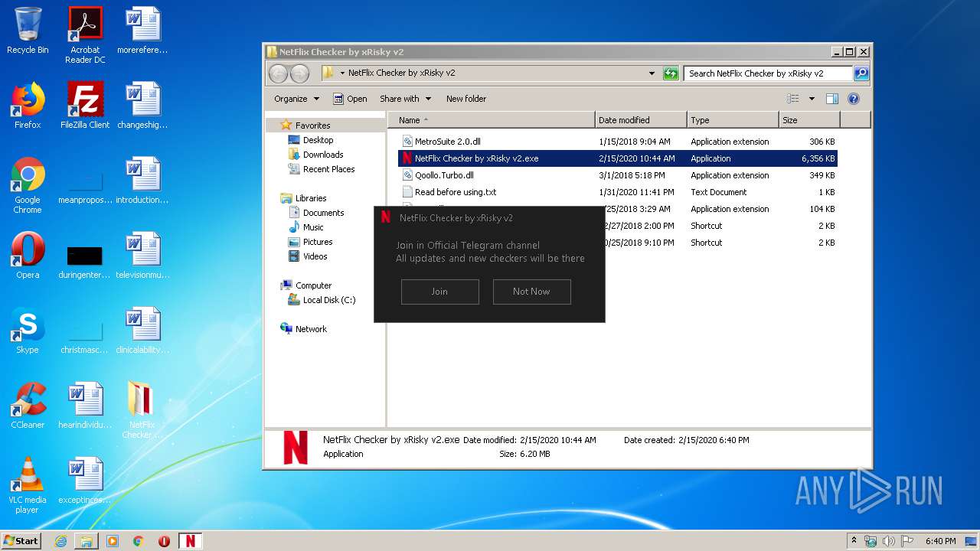Viewport: 980px width, 551px height.
Task: Select the Firefox desktop icon
Action: click(28, 106)
